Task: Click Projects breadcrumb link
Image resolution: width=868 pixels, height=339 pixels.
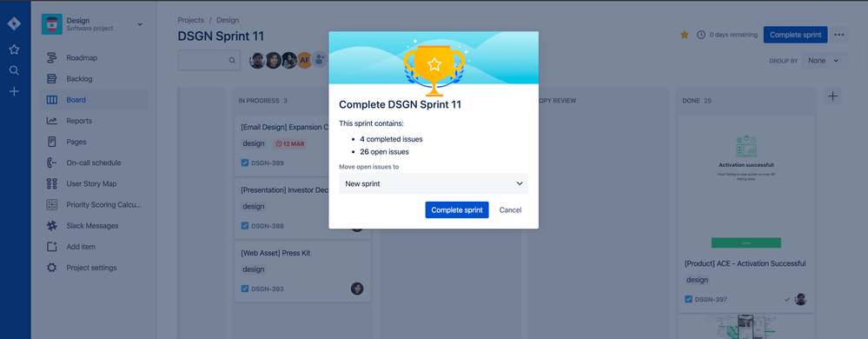Action: pyautogui.click(x=190, y=20)
